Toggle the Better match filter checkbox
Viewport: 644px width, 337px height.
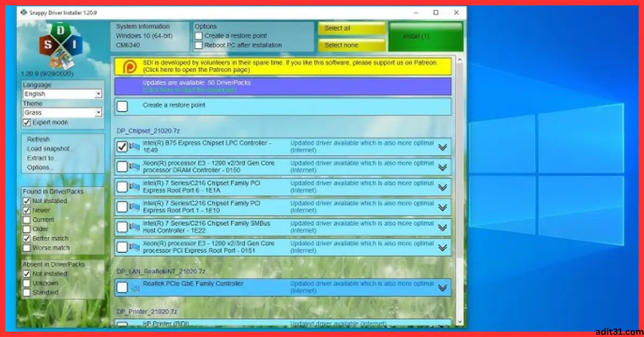[x=27, y=238]
